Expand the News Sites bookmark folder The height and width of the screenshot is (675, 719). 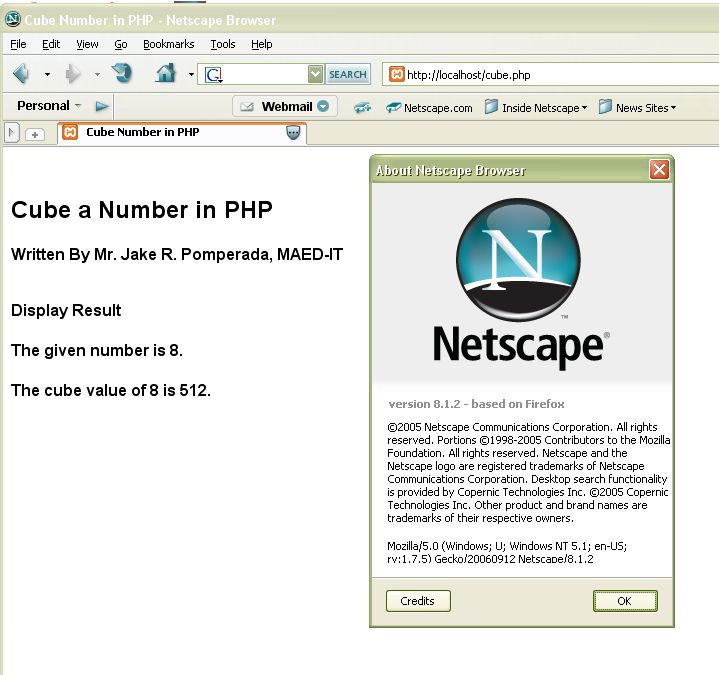pyautogui.click(x=673, y=108)
